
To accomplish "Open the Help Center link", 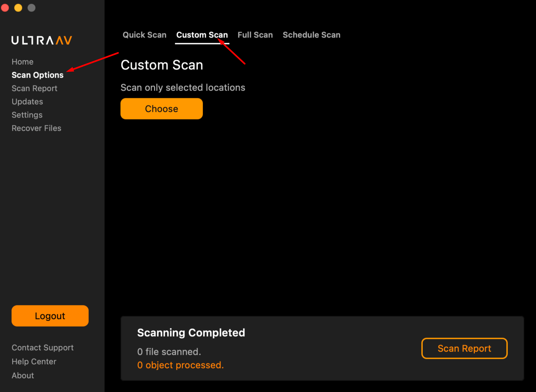I will click(x=34, y=362).
